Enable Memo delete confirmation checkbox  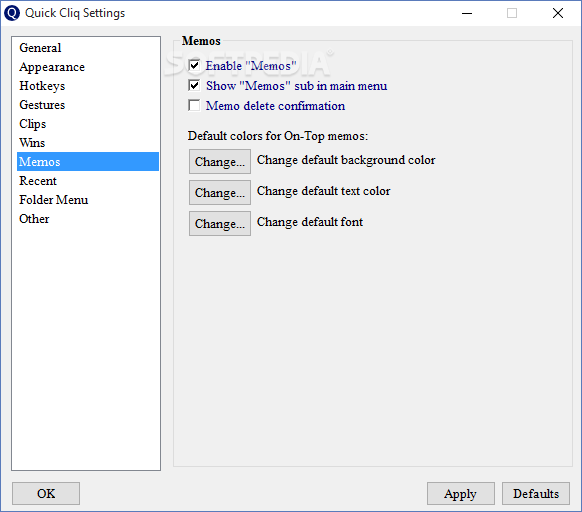click(x=194, y=105)
